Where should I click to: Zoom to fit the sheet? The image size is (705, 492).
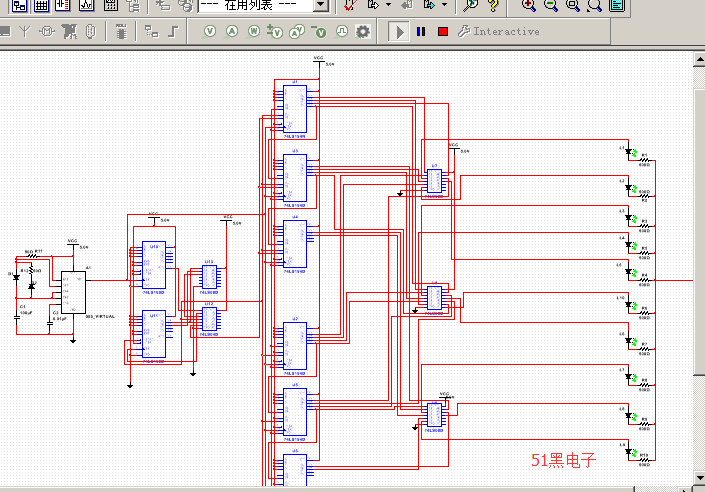(x=594, y=5)
